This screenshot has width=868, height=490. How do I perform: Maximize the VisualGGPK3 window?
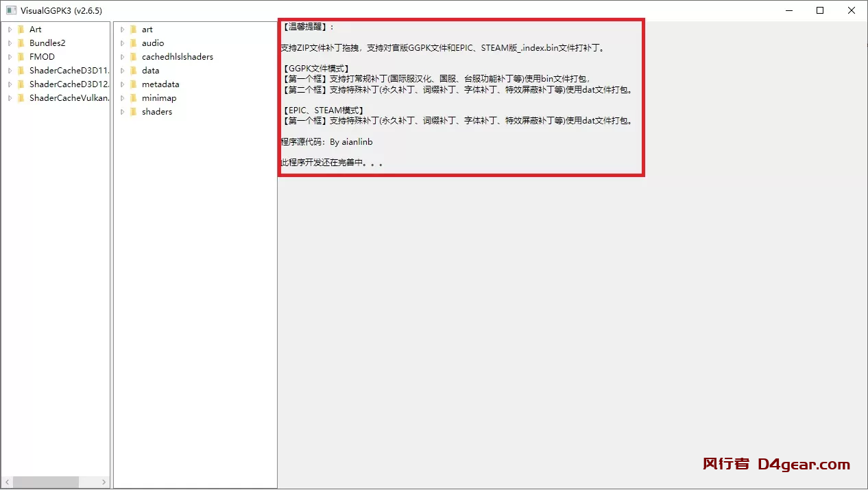click(x=820, y=10)
